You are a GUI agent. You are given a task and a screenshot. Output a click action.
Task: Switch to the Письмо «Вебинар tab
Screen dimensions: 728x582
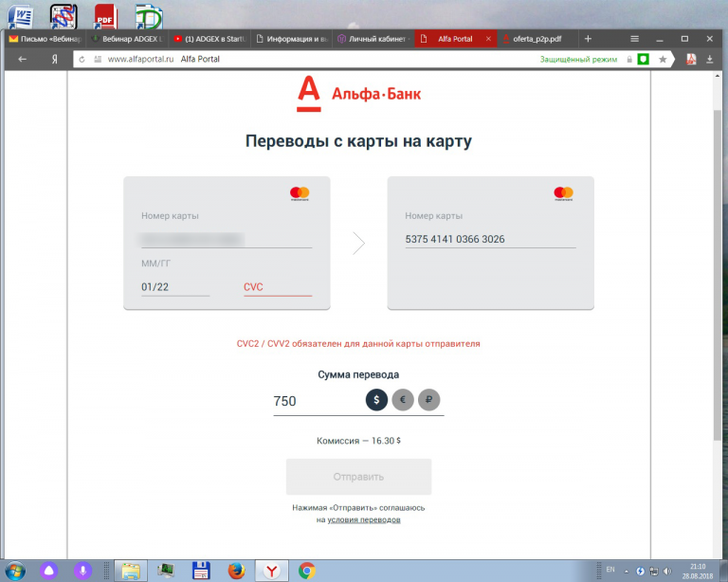click(45, 39)
